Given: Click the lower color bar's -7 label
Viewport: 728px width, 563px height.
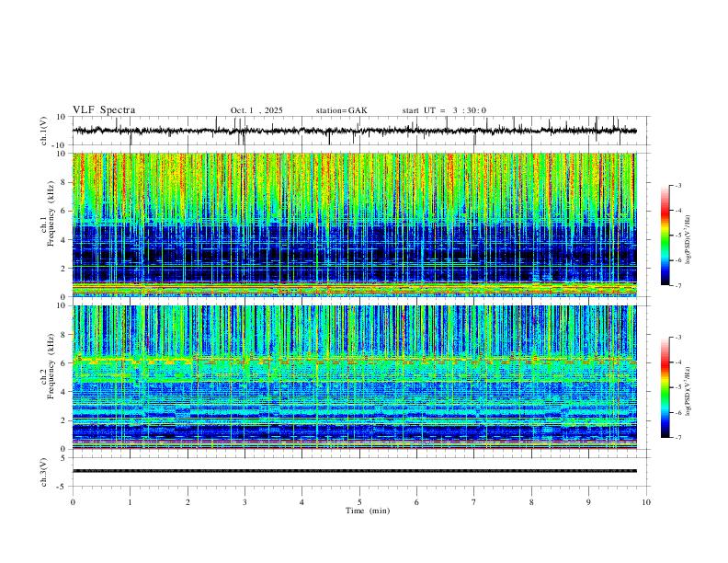Looking at the screenshot, I should coord(678,438).
